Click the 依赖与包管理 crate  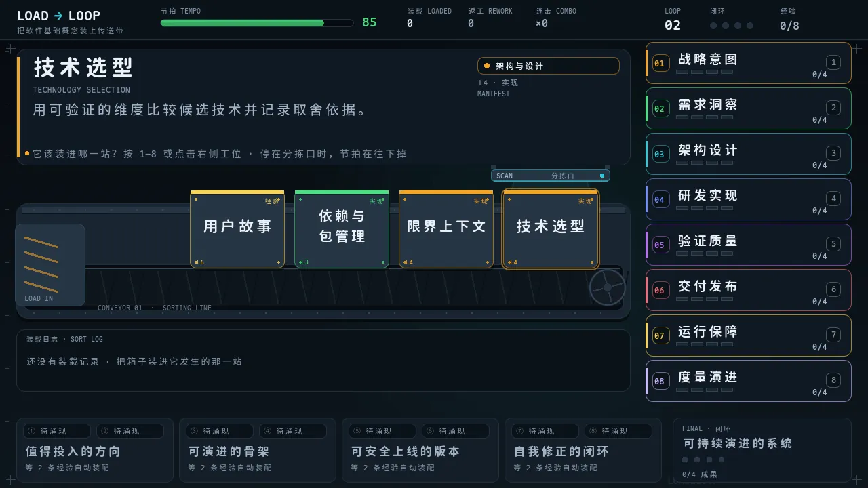pyautogui.click(x=342, y=229)
